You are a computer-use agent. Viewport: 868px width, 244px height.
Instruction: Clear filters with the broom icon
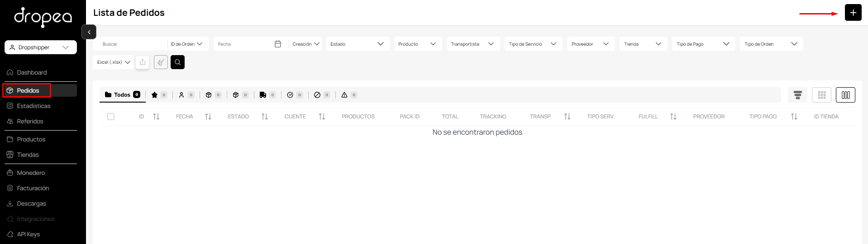tap(161, 62)
